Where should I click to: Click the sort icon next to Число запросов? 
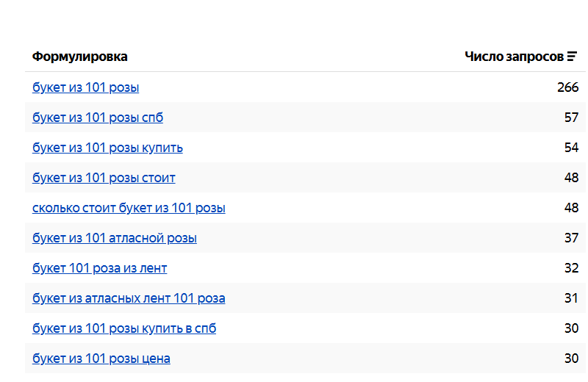(x=572, y=57)
